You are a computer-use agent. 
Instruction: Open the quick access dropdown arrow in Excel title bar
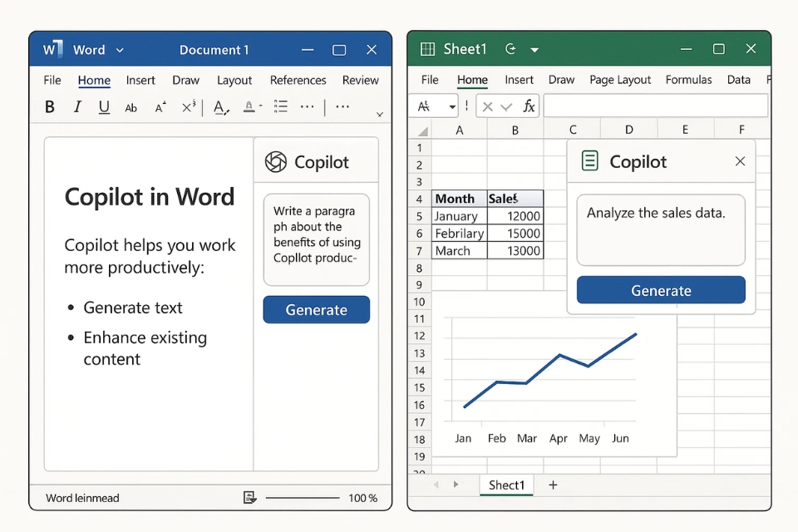point(534,50)
